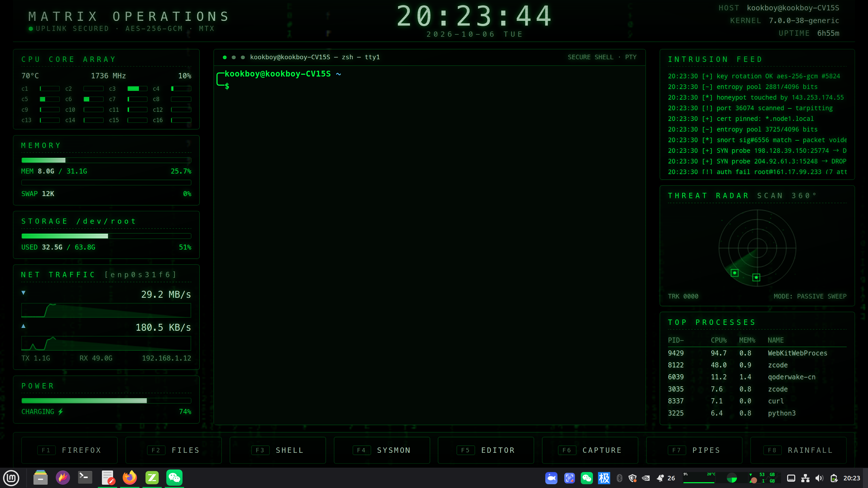Click the download arrow in Net Traffic

[23, 293]
